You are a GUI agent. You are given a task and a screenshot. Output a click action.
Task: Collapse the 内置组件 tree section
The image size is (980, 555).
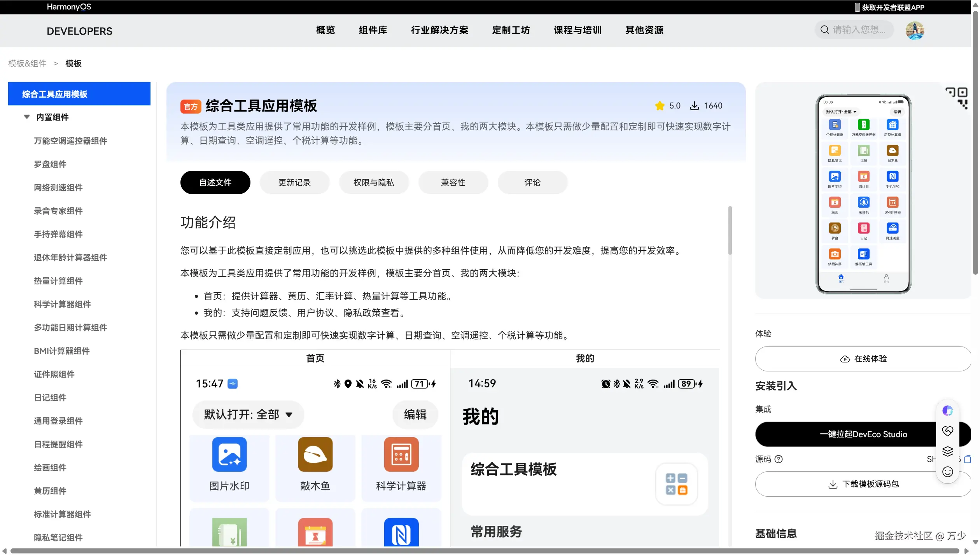tap(27, 117)
